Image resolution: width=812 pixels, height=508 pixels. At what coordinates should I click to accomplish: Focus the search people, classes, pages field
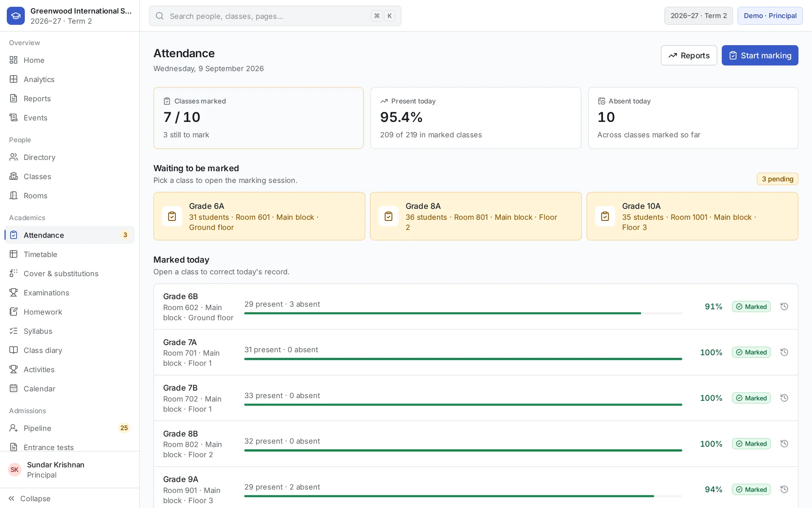[275, 16]
